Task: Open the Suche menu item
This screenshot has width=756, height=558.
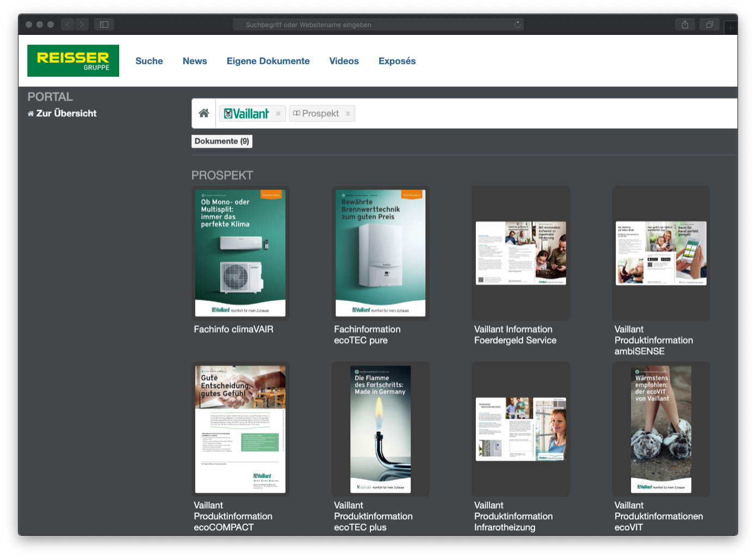Action: (x=149, y=61)
